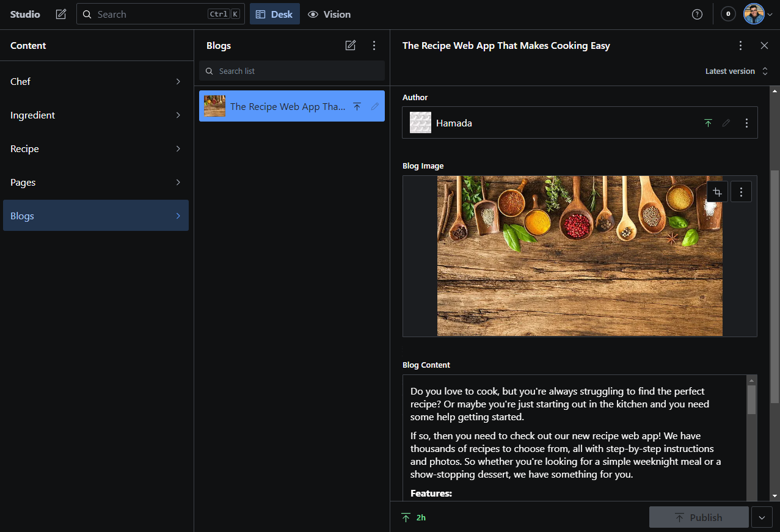
Task: Open the Blog Image options menu
Action: point(740,191)
